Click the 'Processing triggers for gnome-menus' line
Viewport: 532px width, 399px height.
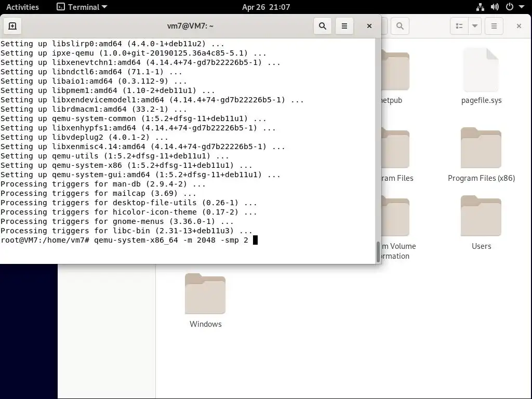click(117, 221)
